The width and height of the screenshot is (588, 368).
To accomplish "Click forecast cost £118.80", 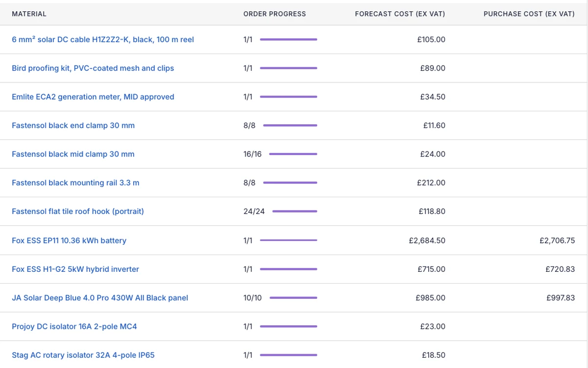I will tap(432, 211).
